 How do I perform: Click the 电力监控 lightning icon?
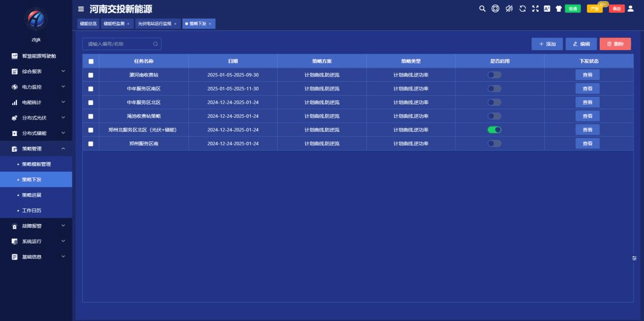point(15,87)
